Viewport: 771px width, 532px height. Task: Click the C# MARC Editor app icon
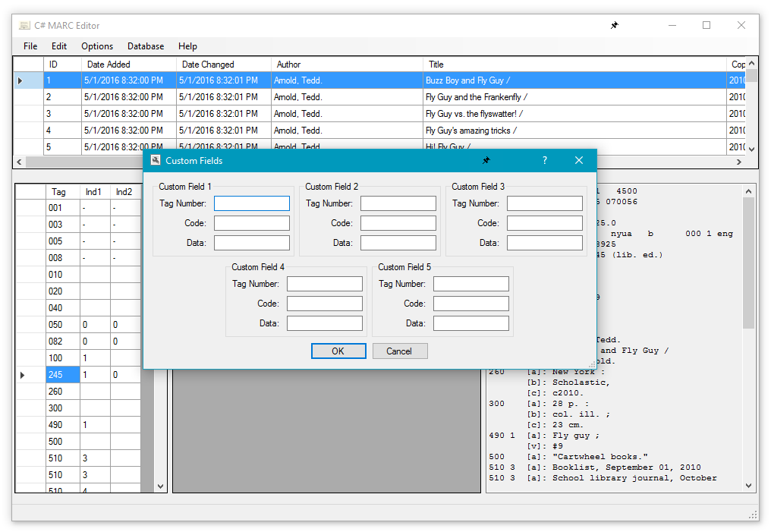24,26
